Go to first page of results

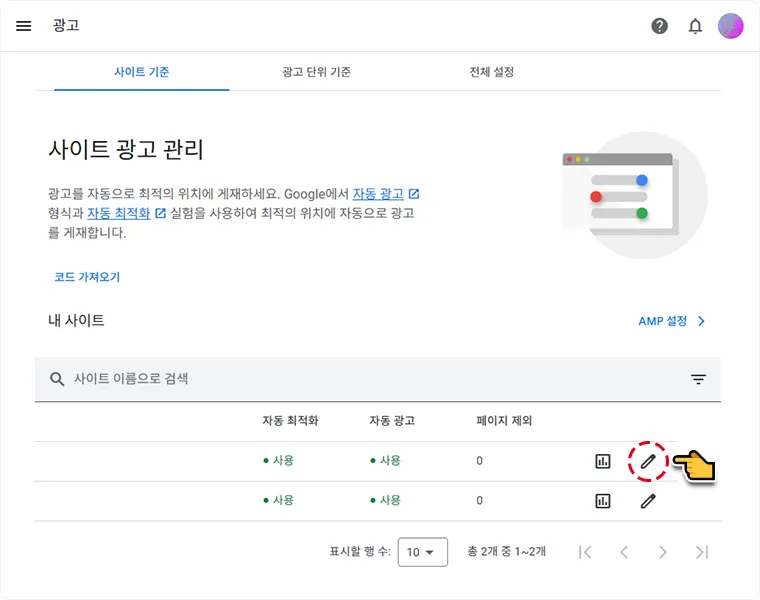585,552
